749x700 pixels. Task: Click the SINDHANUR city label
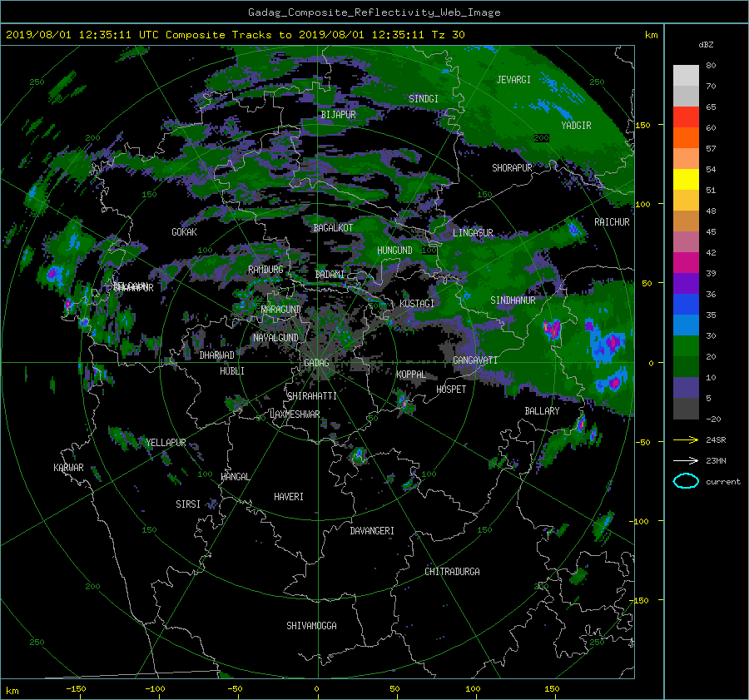coord(513,300)
